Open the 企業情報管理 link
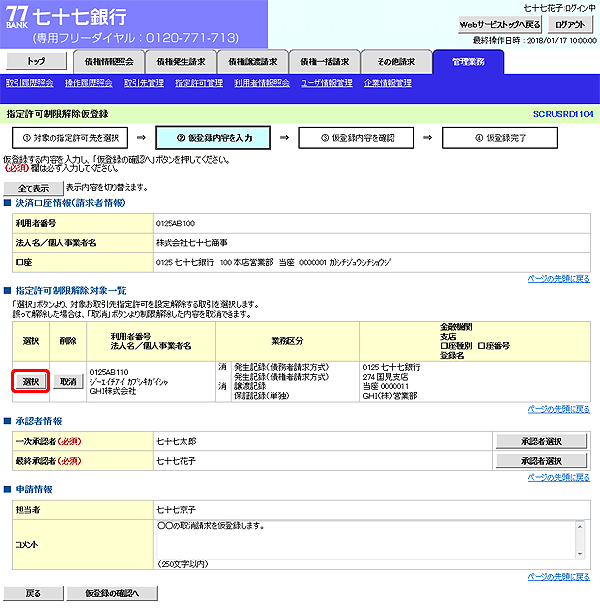The image size is (600, 609). point(388,83)
